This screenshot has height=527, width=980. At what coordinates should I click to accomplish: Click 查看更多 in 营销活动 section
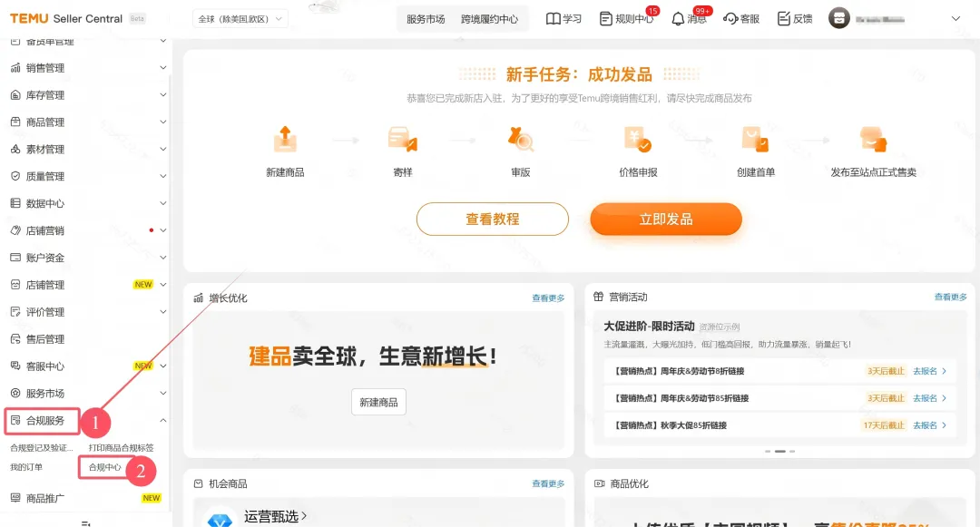click(951, 297)
